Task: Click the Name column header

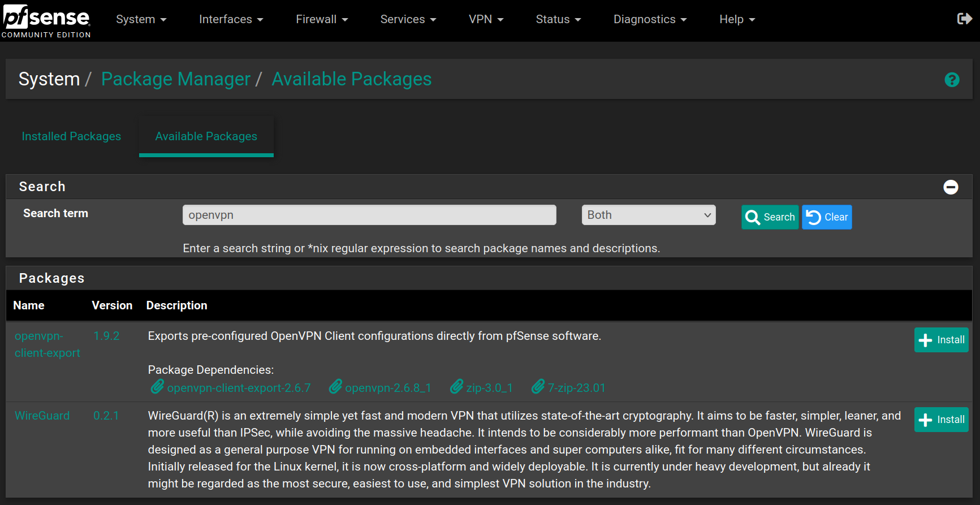Action: [x=29, y=305]
